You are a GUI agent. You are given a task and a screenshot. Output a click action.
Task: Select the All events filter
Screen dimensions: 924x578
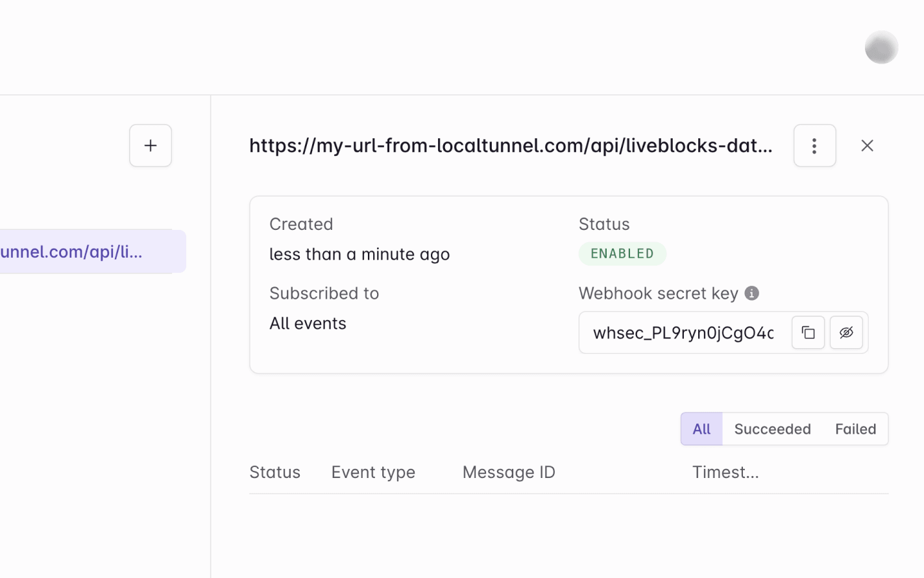coord(701,429)
